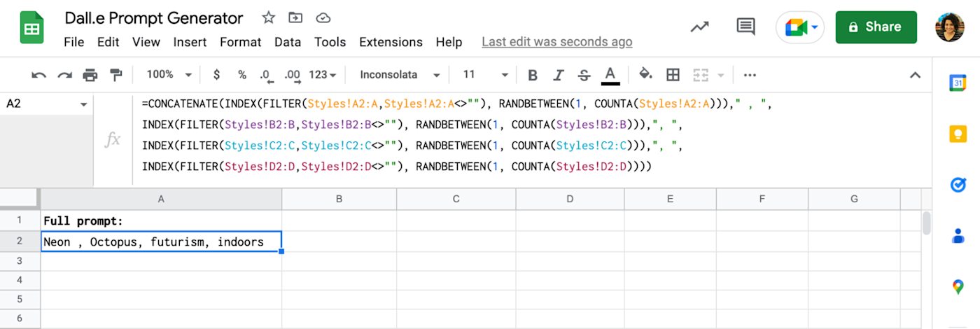
Task: Toggle italic formatting
Action: (559, 75)
